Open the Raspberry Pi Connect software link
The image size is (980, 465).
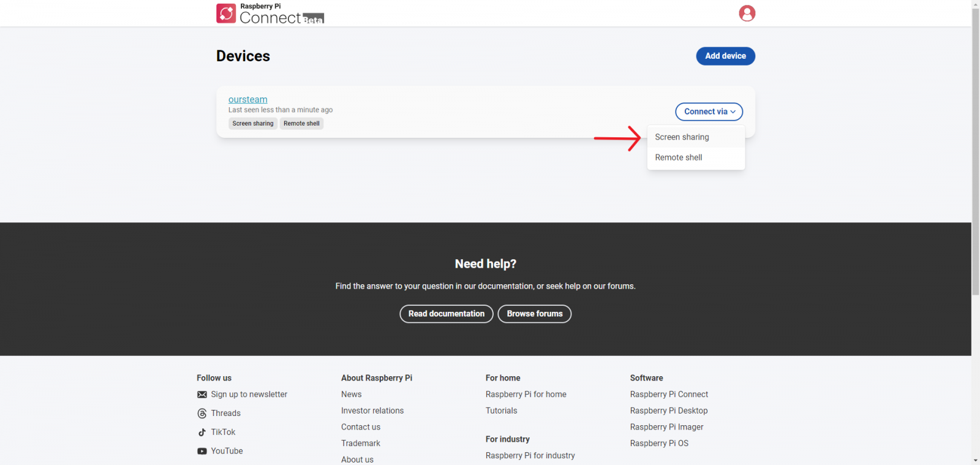[x=669, y=395]
